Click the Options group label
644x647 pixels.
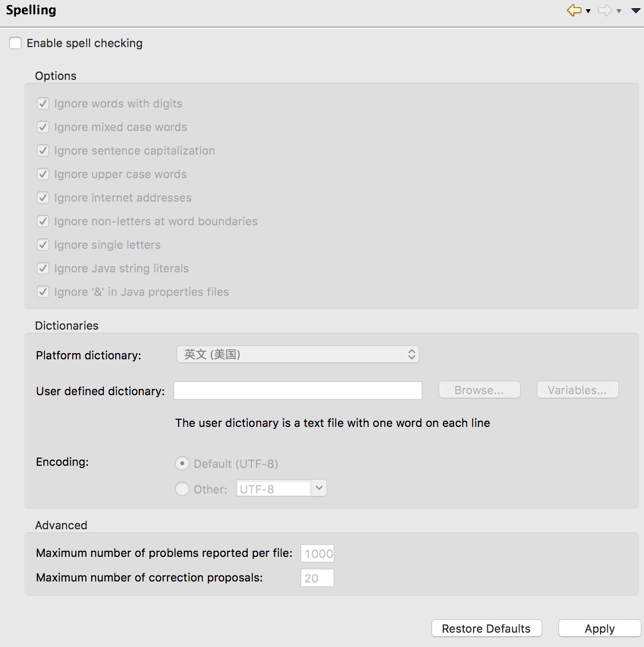[56, 76]
